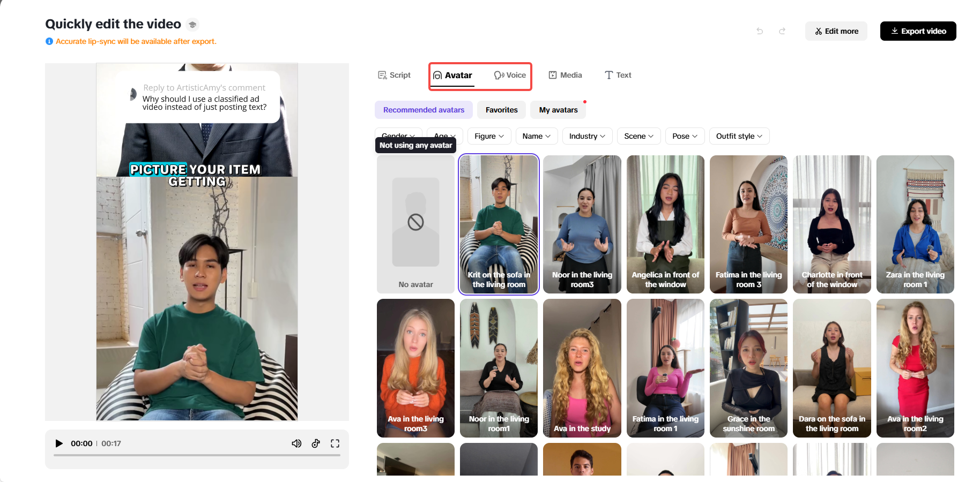Choose the No avatar option
980x482 pixels.
[415, 224]
